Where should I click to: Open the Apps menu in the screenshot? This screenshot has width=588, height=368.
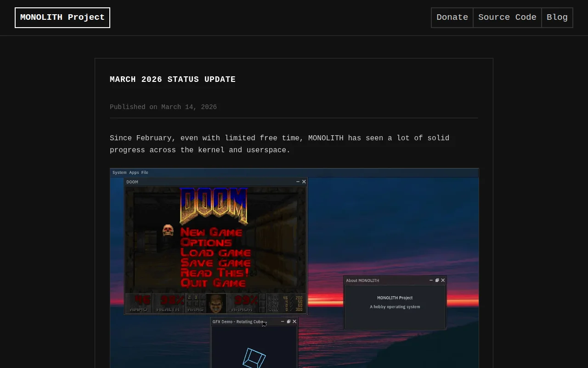134,172
